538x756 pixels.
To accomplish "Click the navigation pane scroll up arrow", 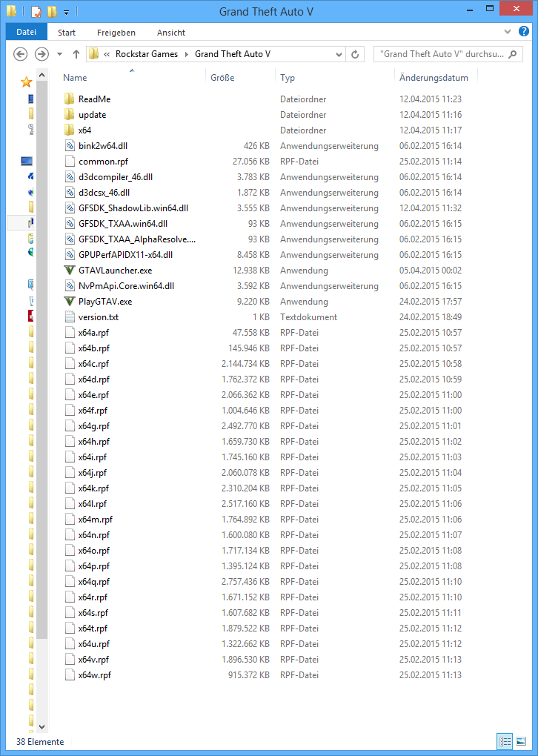I will (x=41, y=75).
